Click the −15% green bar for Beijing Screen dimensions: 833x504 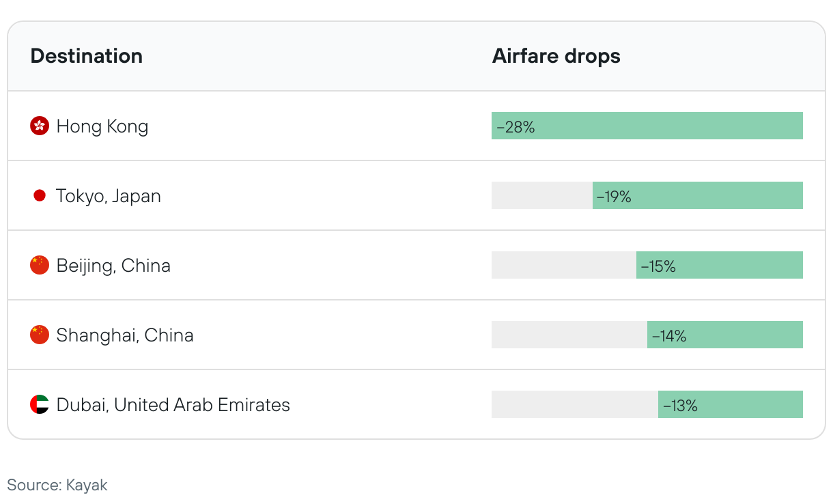click(719, 266)
